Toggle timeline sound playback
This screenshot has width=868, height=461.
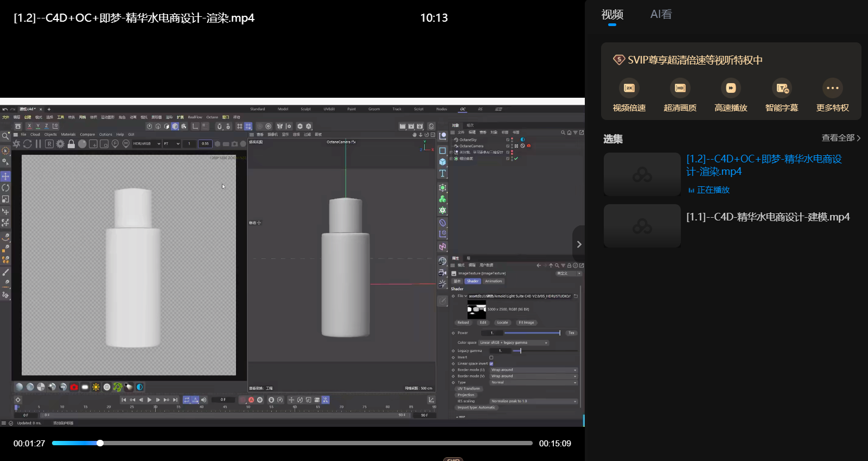point(204,400)
